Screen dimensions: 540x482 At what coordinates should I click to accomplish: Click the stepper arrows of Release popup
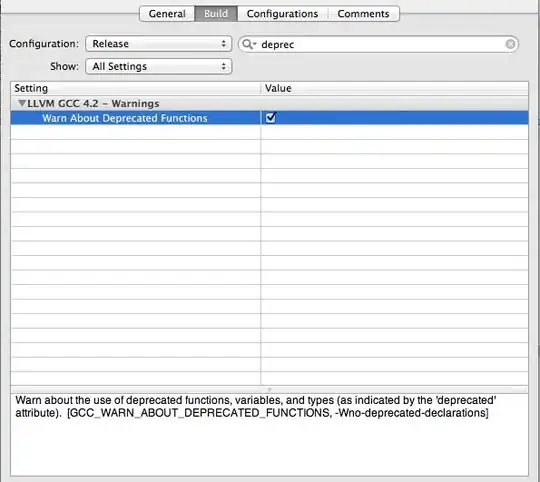[224, 44]
